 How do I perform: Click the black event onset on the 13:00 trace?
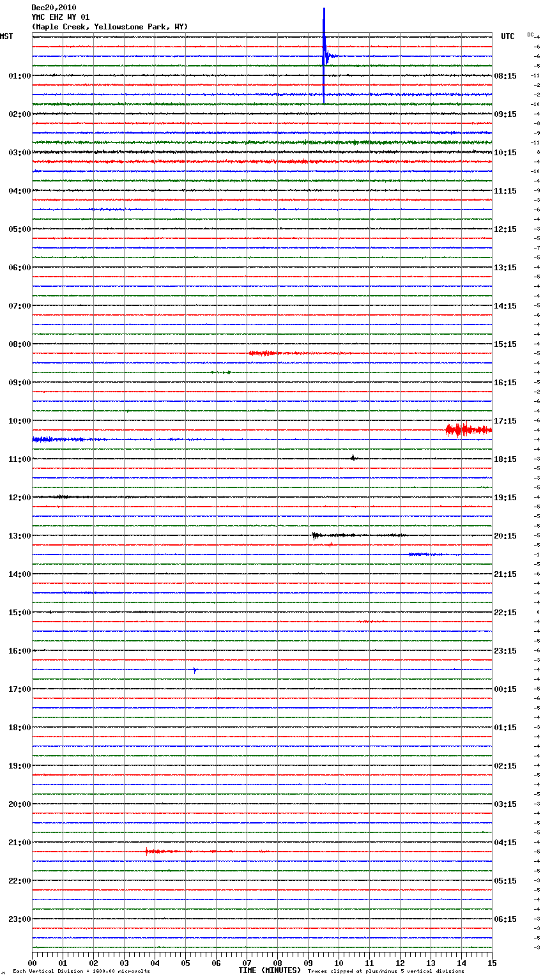315,535
